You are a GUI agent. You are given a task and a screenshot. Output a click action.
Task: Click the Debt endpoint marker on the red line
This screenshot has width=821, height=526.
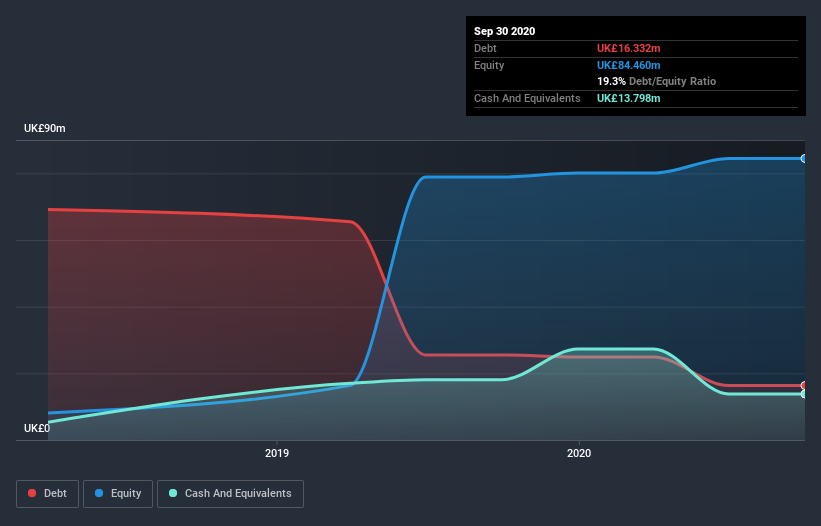coord(804,386)
